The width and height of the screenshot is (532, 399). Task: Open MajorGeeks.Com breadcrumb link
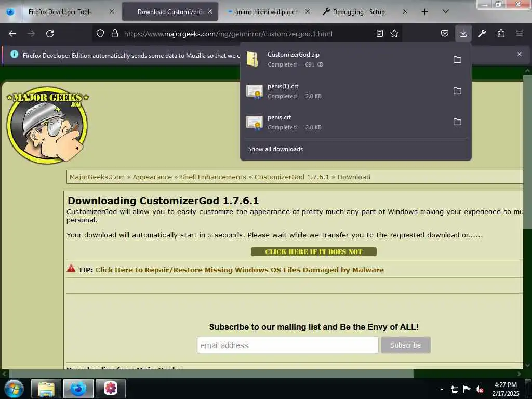tap(97, 177)
